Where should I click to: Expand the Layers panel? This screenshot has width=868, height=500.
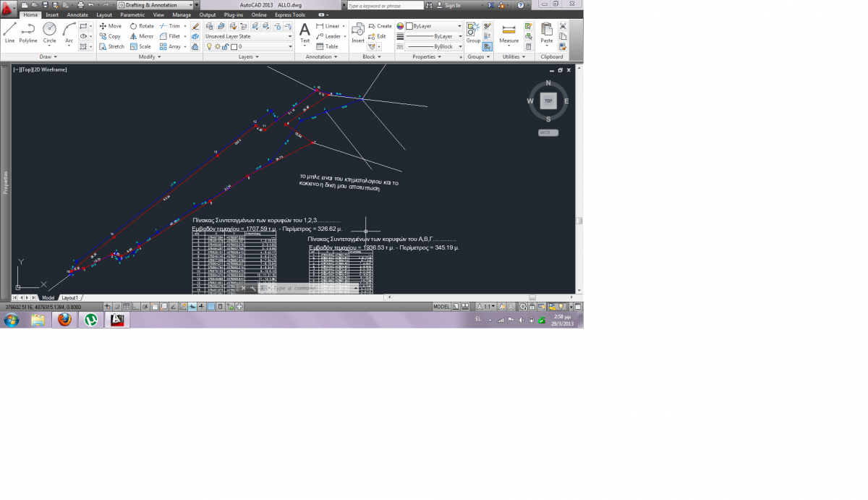[248, 56]
